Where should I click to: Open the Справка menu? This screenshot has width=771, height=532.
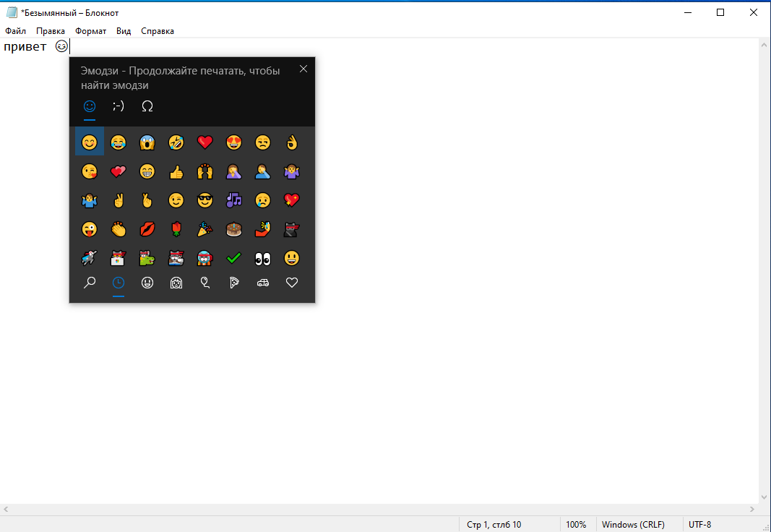[x=158, y=31]
